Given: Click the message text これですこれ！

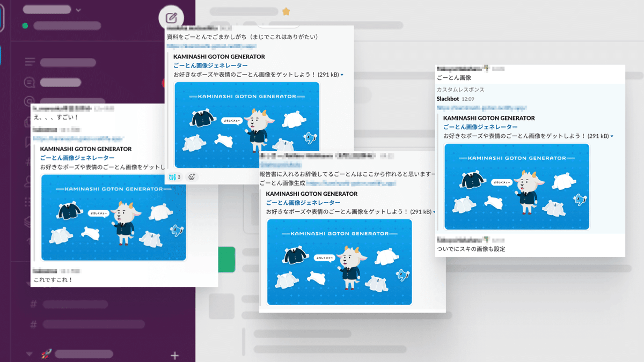Looking at the screenshot, I should 53,279.
